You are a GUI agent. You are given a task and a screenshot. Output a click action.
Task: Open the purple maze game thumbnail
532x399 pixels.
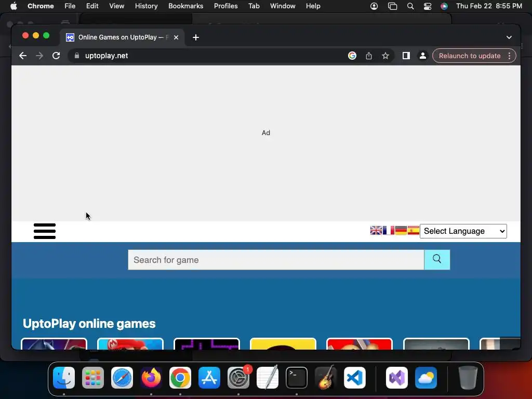pos(207,344)
